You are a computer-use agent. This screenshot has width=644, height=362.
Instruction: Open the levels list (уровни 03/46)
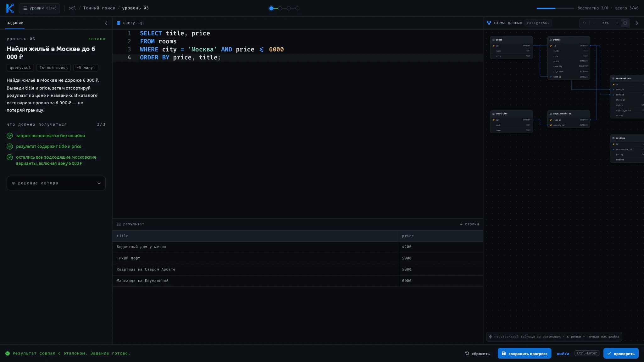[39, 8]
